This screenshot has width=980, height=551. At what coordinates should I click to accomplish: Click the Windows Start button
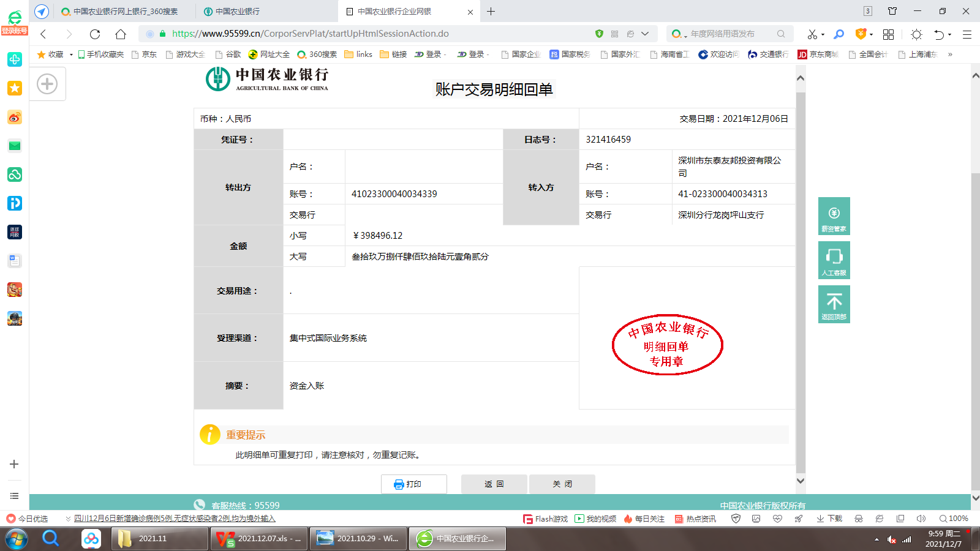click(17, 539)
